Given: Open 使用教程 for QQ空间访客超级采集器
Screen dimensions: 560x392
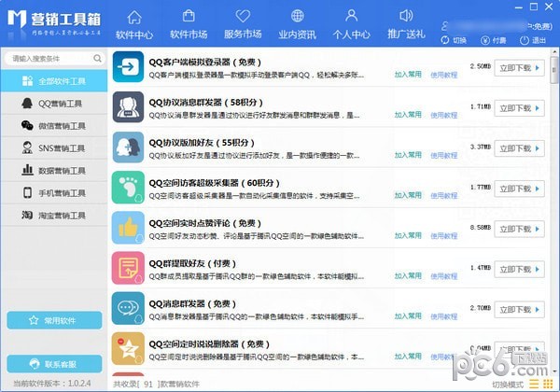Looking at the screenshot, I should tap(444, 196).
